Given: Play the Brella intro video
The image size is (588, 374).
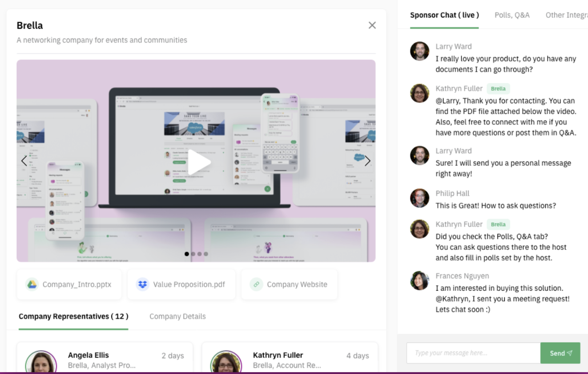Looking at the screenshot, I should pyautogui.click(x=199, y=162).
